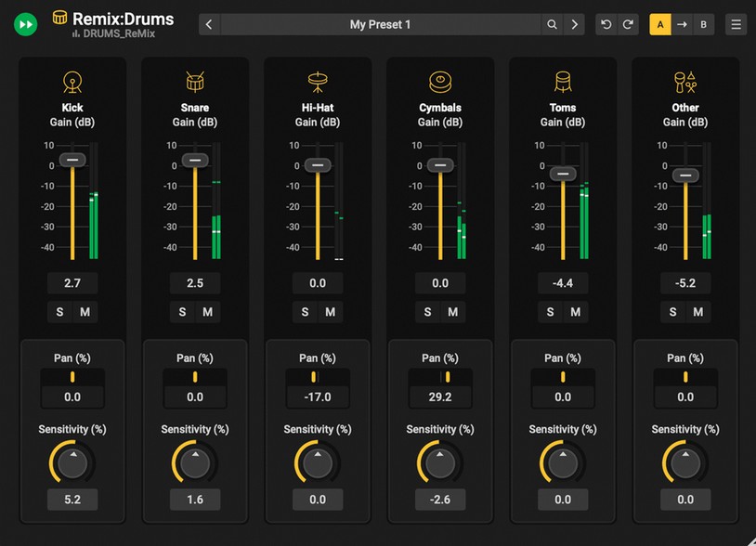
Task: Click the Hi-Hat icon
Action: click(318, 82)
